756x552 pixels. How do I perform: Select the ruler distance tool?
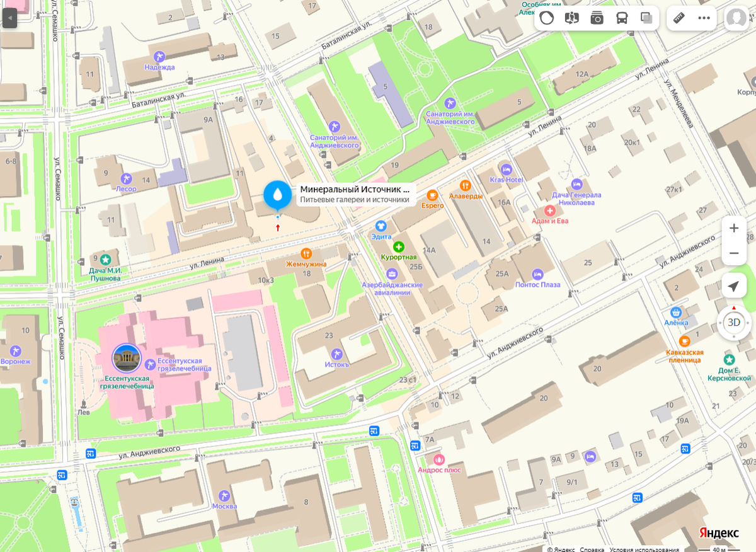click(x=679, y=18)
